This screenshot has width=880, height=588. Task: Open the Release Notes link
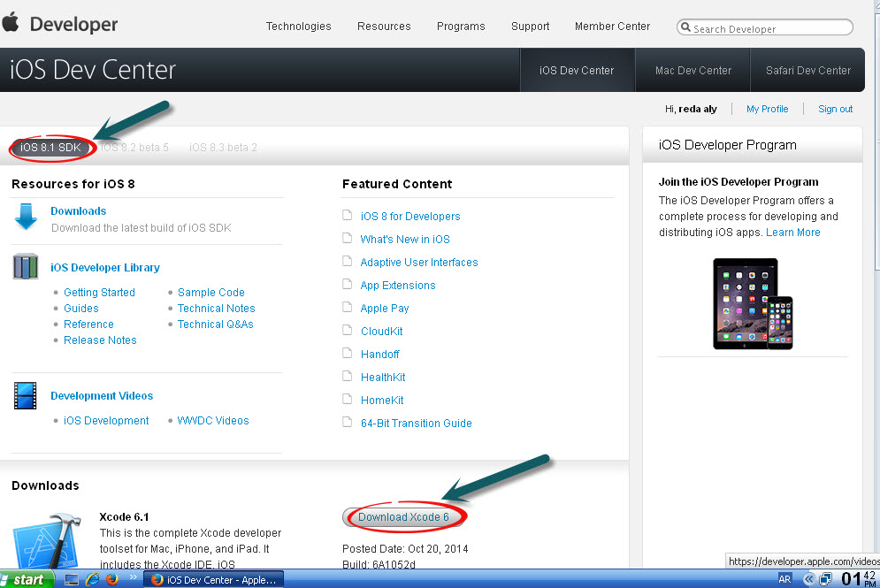[100, 340]
